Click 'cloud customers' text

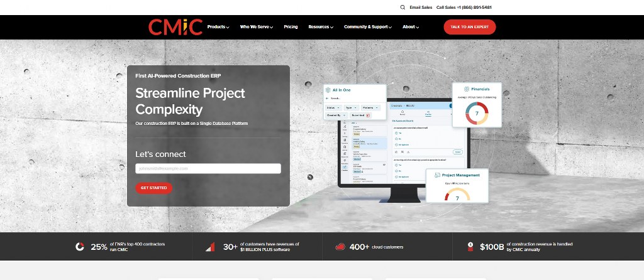387,247
